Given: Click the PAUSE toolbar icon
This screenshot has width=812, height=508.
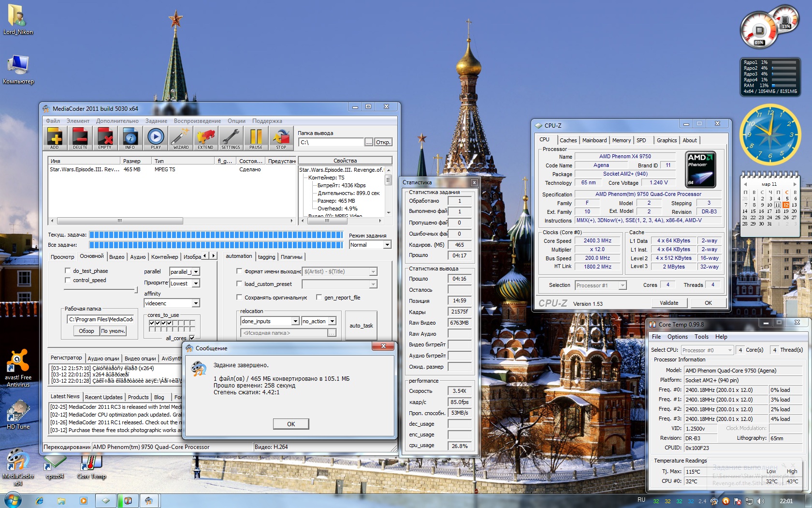Looking at the screenshot, I should (x=256, y=138).
